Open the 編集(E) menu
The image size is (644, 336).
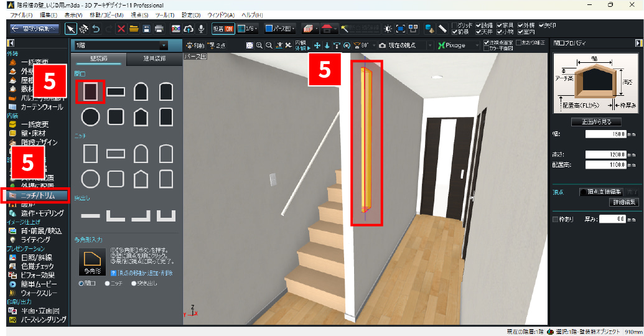pos(49,15)
